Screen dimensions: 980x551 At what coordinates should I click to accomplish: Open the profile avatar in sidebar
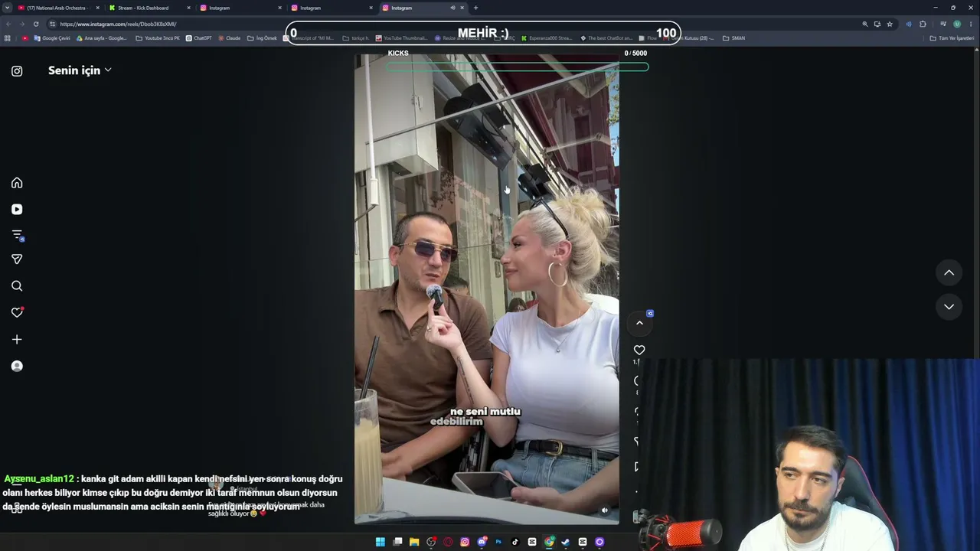17,366
